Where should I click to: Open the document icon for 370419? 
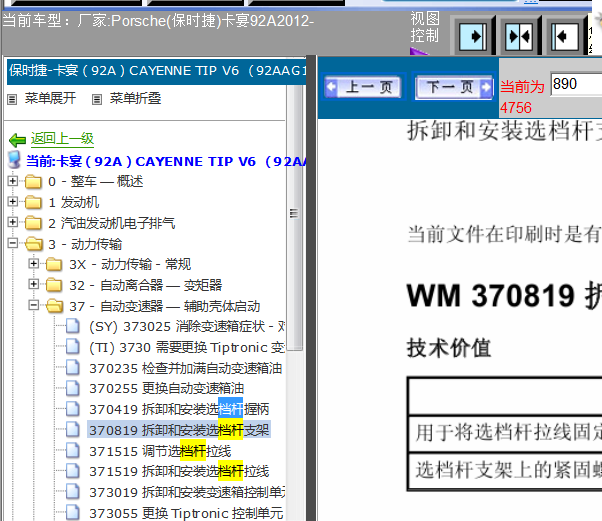click(x=73, y=409)
